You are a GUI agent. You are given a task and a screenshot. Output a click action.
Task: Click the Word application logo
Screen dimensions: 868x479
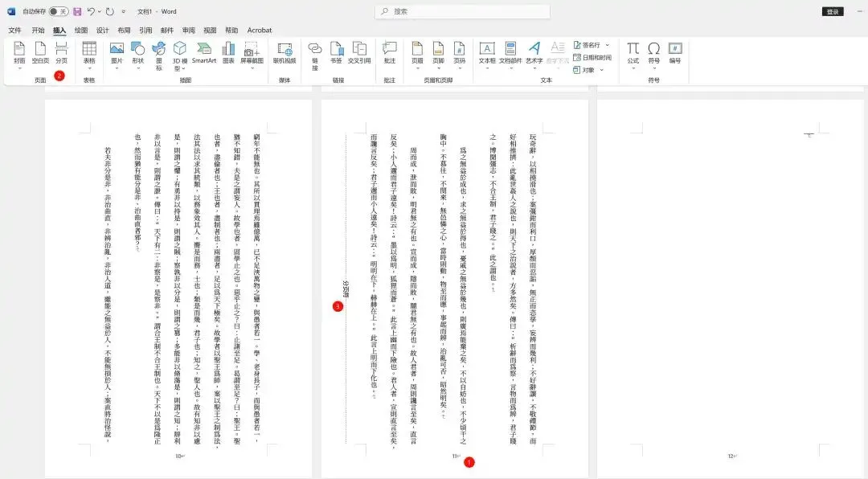coord(11,11)
